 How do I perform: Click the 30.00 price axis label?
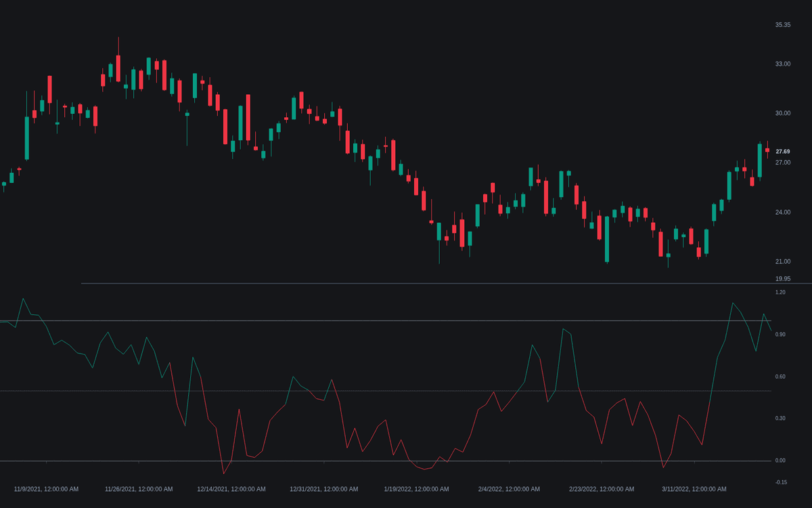pos(783,113)
